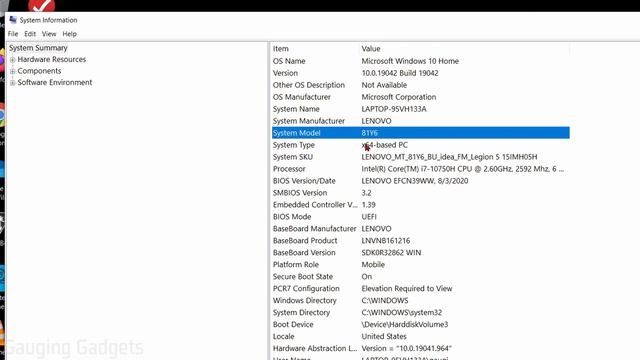This screenshot has width=640, height=360.
Task: Expand the Components node
Action: pos(13,71)
